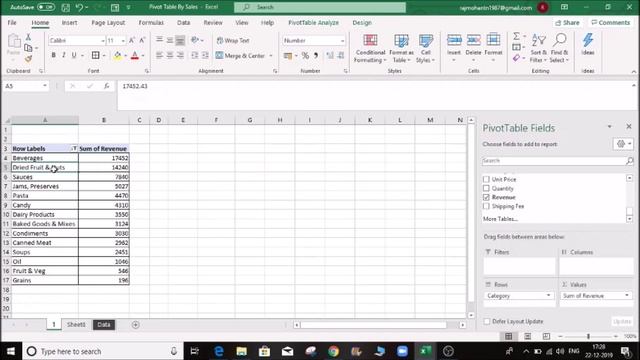Click AutoSum sigma icon

click(x=517, y=36)
